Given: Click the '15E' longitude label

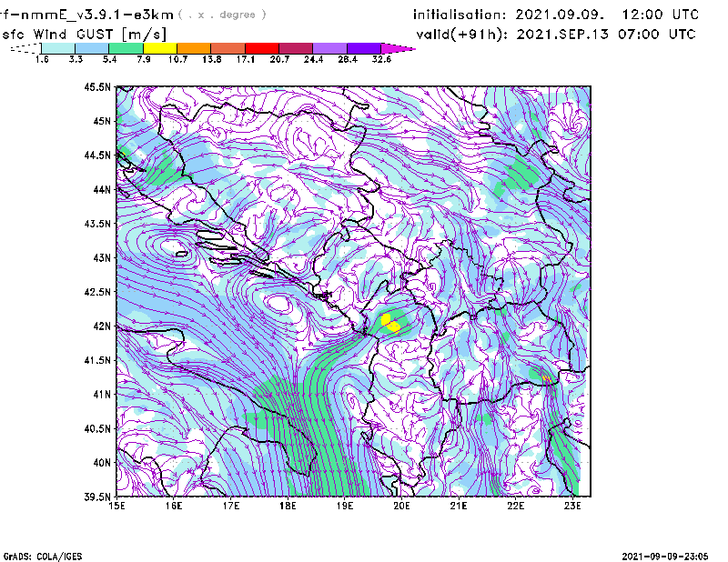Looking at the screenshot, I should 116,506.
